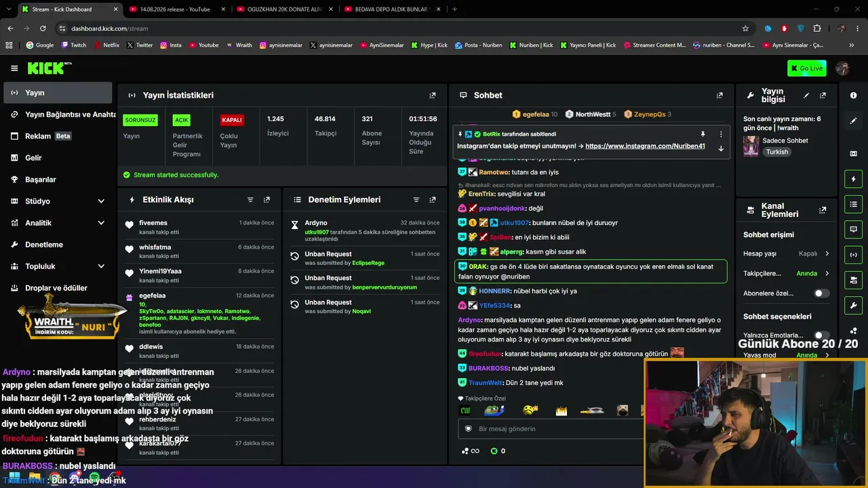Open the Twitch bookmark

click(74, 45)
